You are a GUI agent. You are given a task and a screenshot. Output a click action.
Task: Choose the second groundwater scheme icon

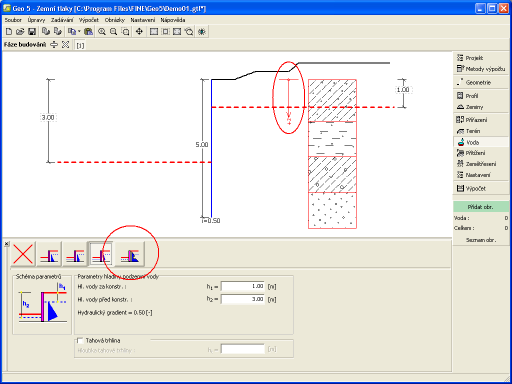pyautogui.click(x=75, y=254)
